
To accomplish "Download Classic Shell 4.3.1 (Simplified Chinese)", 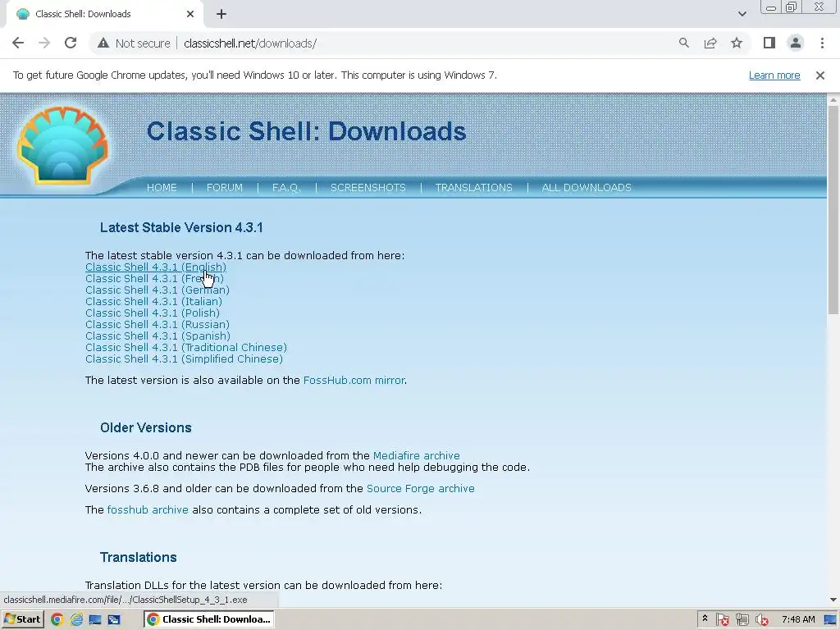I will point(184,359).
